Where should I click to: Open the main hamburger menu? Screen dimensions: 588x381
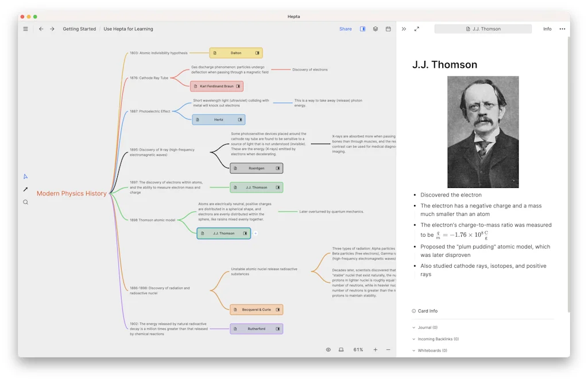[x=25, y=28]
